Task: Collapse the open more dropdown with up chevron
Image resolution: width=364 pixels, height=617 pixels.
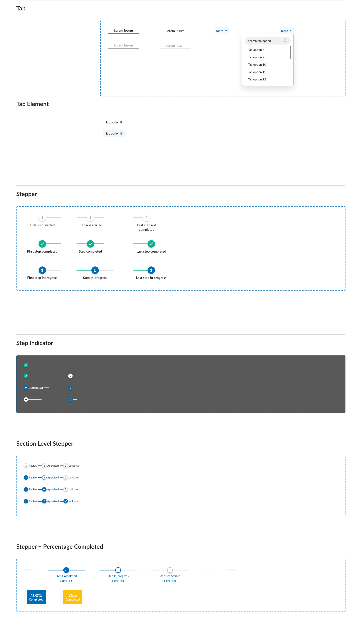Action: pyautogui.click(x=286, y=31)
